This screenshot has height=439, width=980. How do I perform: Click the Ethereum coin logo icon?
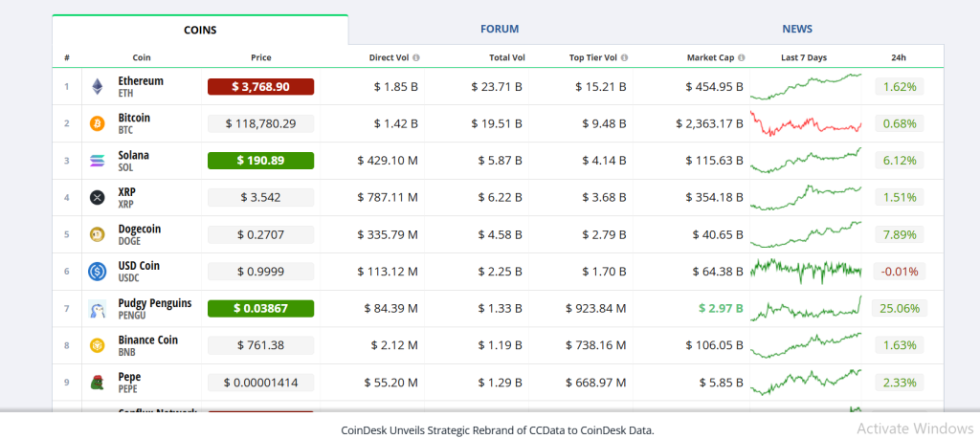[x=97, y=87]
